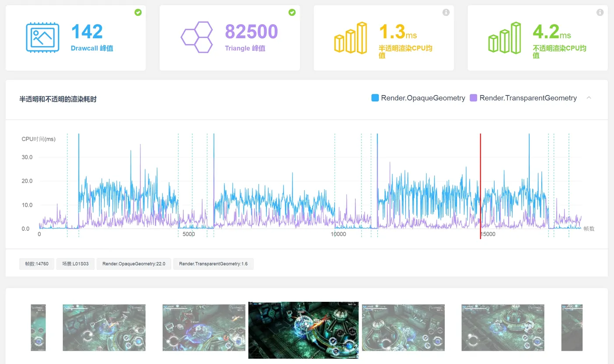Click the Render.TransparentGeometry:1.6 tag
614x364 pixels.
pos(214,264)
